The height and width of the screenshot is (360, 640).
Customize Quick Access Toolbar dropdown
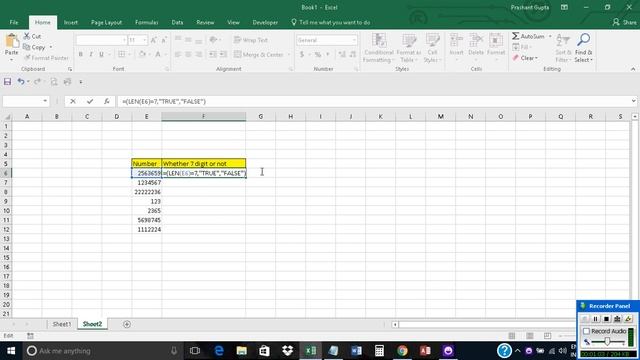[81, 82]
